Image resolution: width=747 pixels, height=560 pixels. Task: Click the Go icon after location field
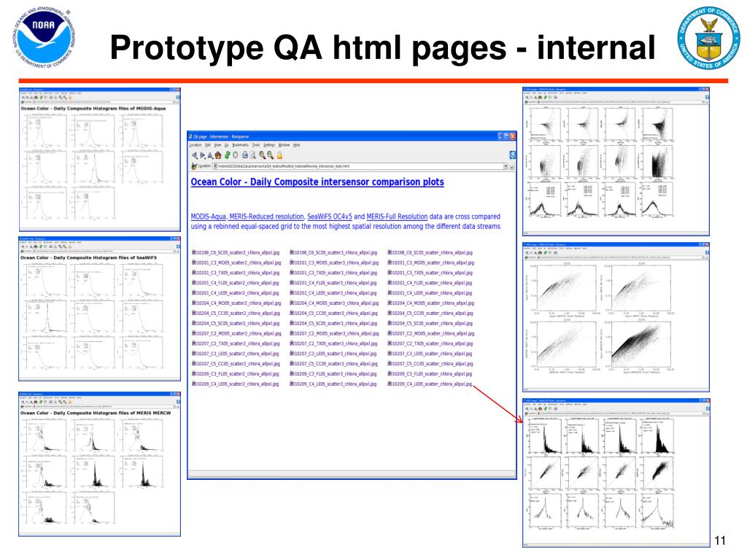coord(512,167)
